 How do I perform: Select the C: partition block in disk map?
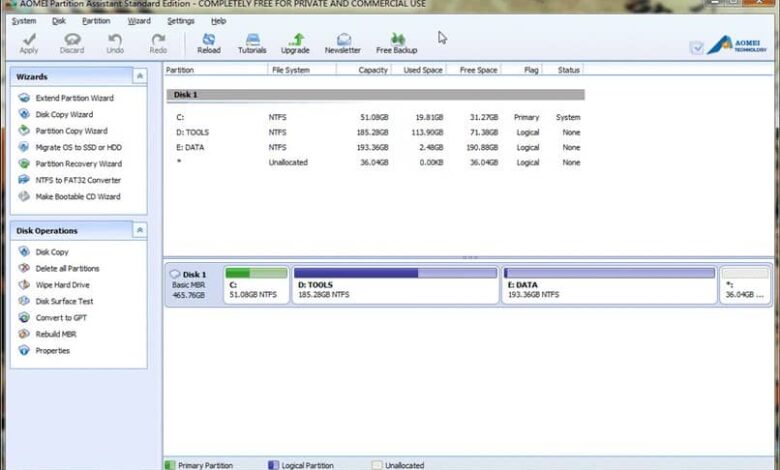pyautogui.click(x=256, y=285)
